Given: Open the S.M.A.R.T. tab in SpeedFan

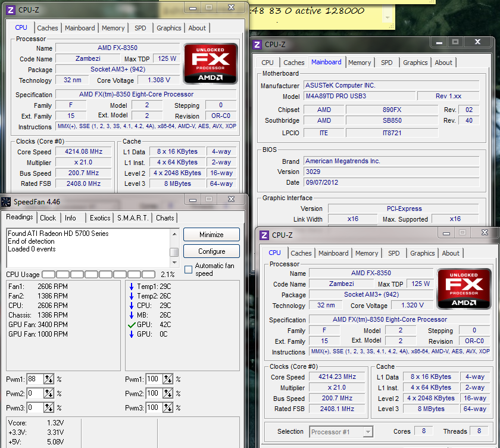Looking at the screenshot, I should [133, 218].
